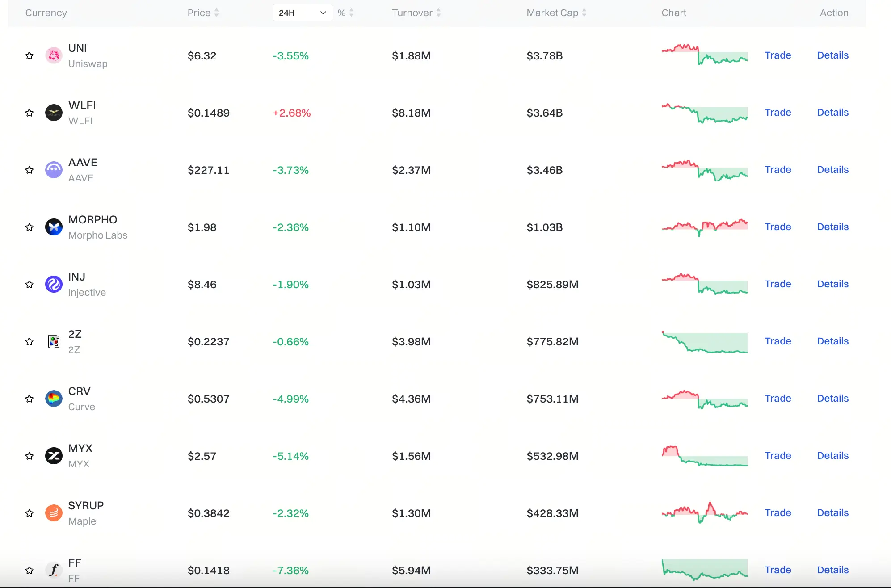
Task: Click the Uniswap coin logo icon
Action: pos(54,55)
